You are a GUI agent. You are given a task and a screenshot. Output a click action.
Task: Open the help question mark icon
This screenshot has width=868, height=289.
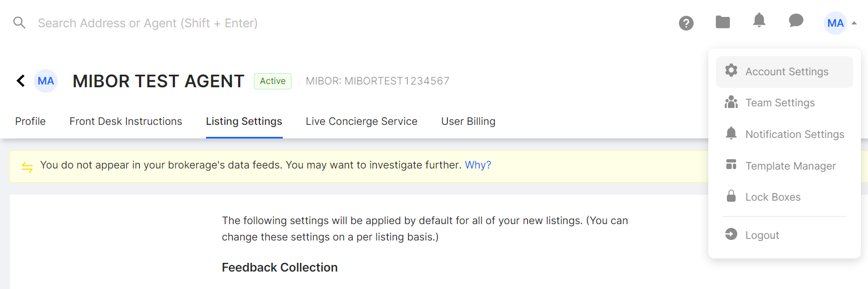point(686,23)
